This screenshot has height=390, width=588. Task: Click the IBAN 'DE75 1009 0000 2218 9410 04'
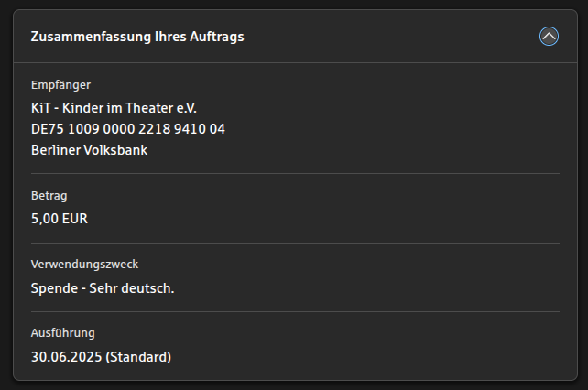[x=128, y=129]
